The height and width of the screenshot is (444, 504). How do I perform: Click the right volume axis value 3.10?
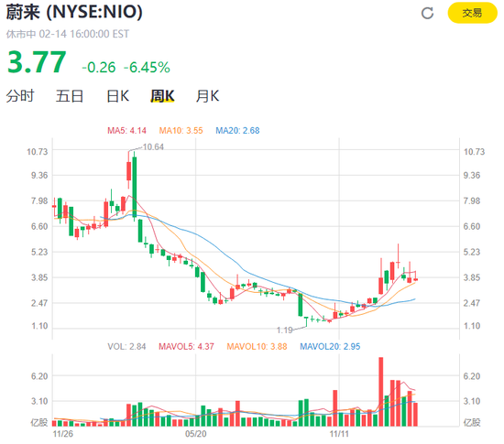tap(472, 401)
